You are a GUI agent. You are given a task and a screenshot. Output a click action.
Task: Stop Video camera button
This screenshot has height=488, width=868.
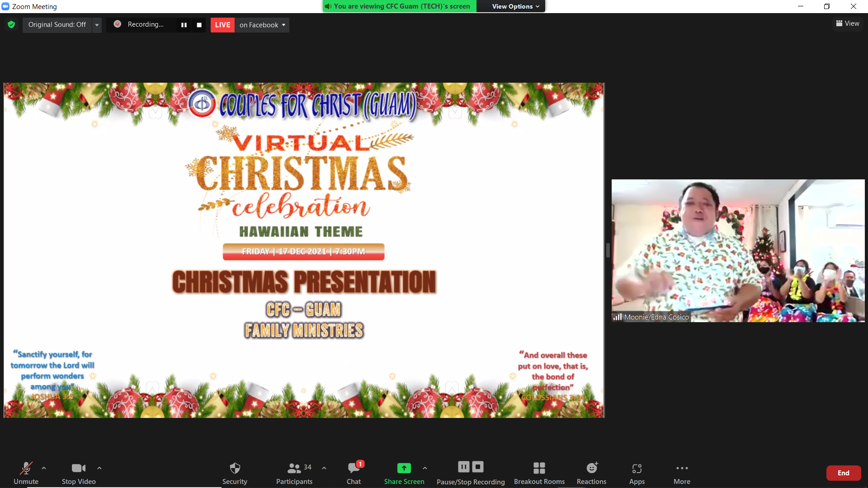[x=79, y=473]
